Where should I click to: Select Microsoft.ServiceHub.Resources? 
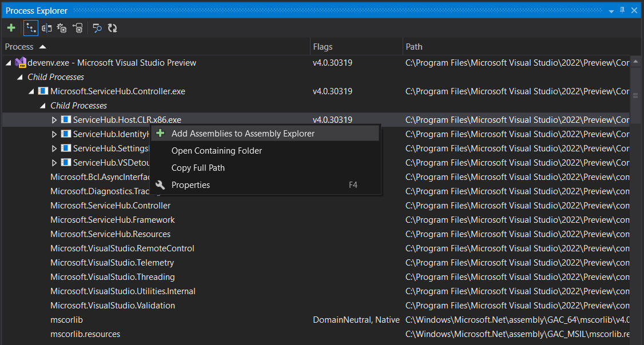110,234
